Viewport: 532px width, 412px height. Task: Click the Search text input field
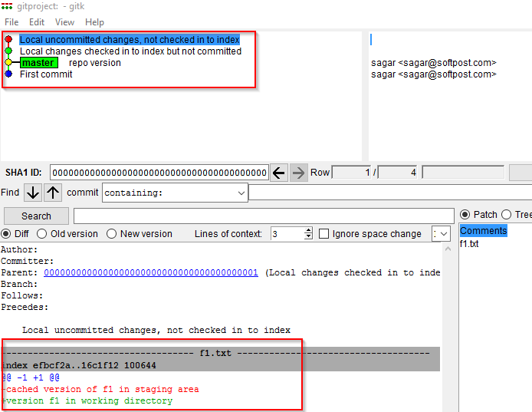(264, 216)
